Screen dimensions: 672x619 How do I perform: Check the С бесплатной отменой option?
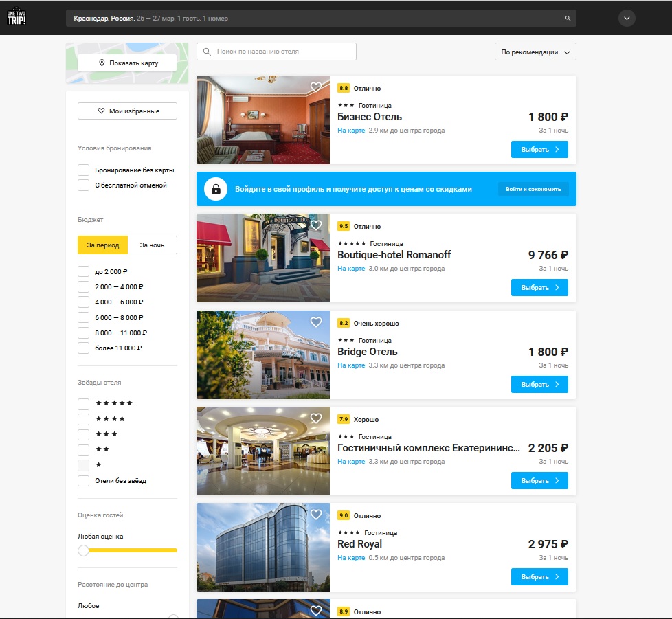(84, 185)
